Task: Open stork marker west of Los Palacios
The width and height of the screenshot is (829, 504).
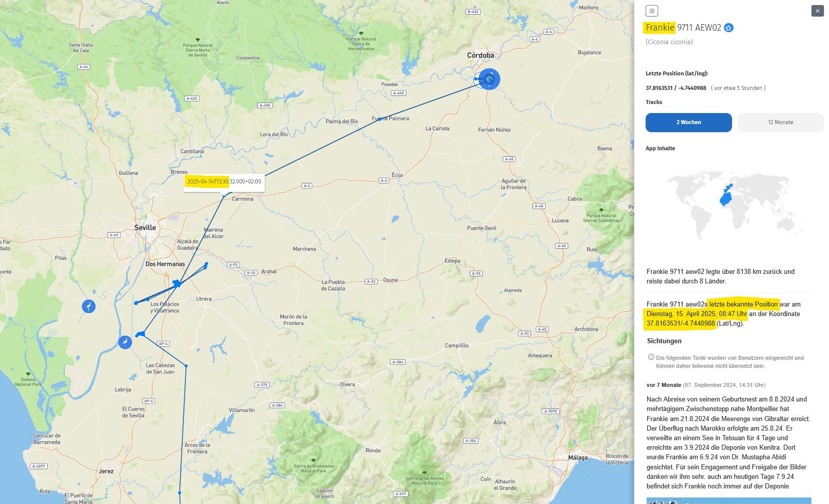Action: (88, 306)
